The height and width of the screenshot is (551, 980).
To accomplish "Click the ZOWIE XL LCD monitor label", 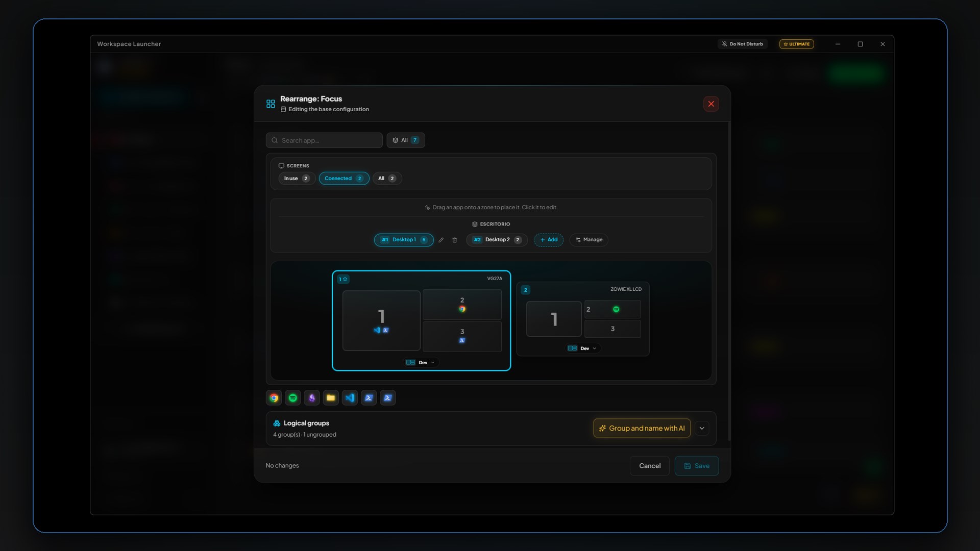I will (626, 289).
